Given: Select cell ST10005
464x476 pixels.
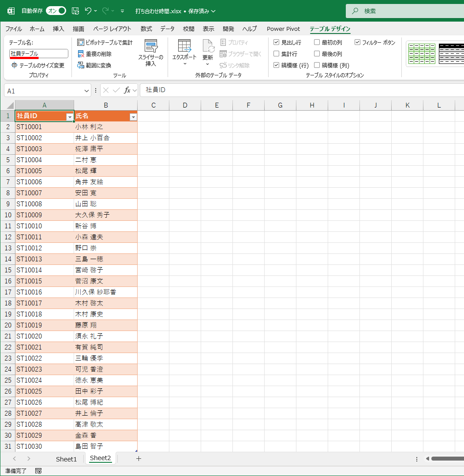Looking at the screenshot, I should tap(45, 171).
